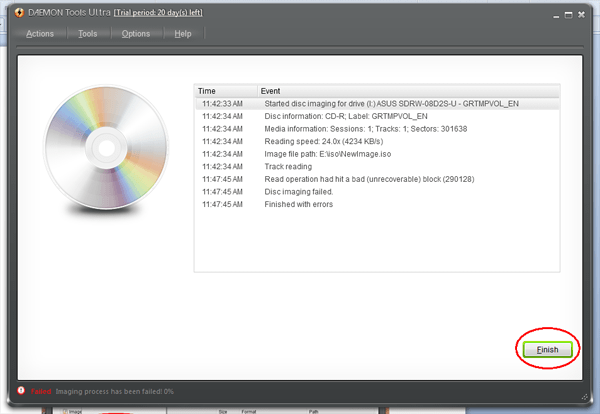Image resolution: width=600 pixels, height=414 pixels.
Task: Click the resize grip in the status bar
Action: tap(584, 397)
